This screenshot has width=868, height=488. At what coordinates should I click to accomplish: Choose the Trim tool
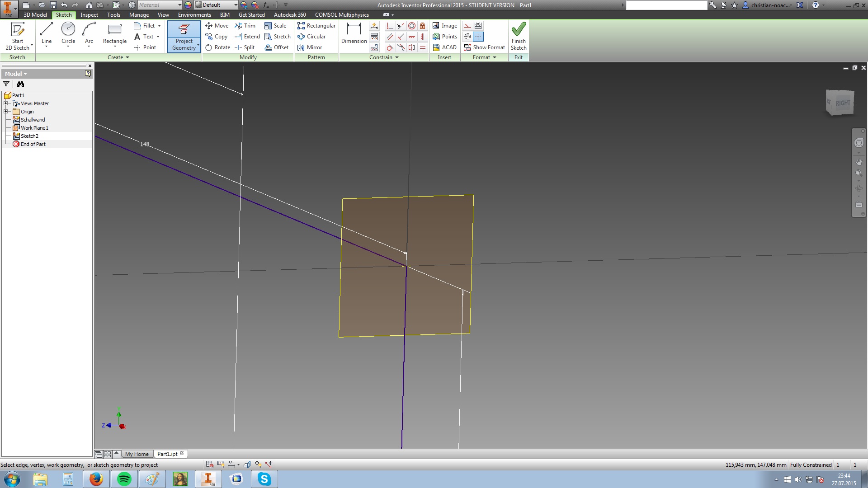pos(245,26)
